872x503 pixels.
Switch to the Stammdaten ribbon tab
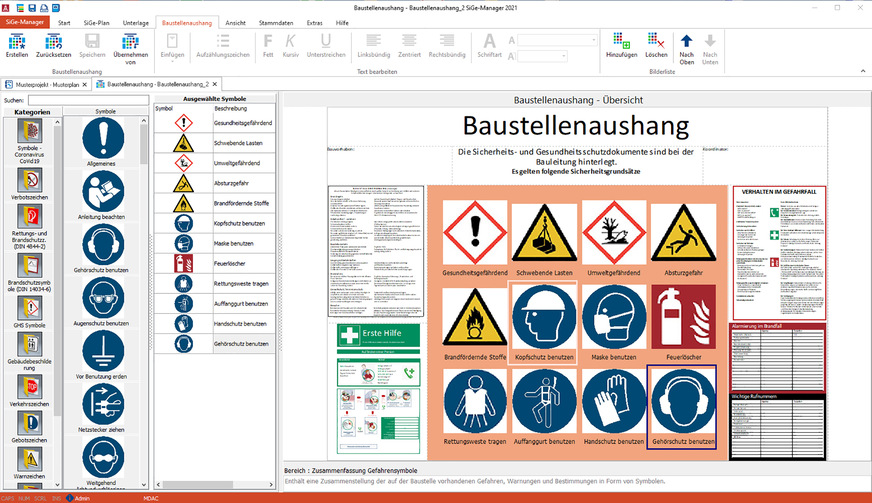click(276, 23)
